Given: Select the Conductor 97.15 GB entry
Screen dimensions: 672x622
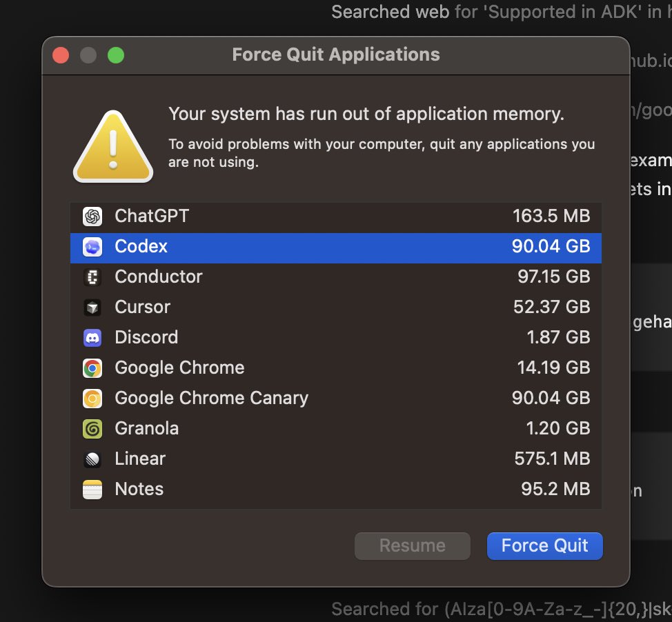Looking at the screenshot, I should pos(335,277).
